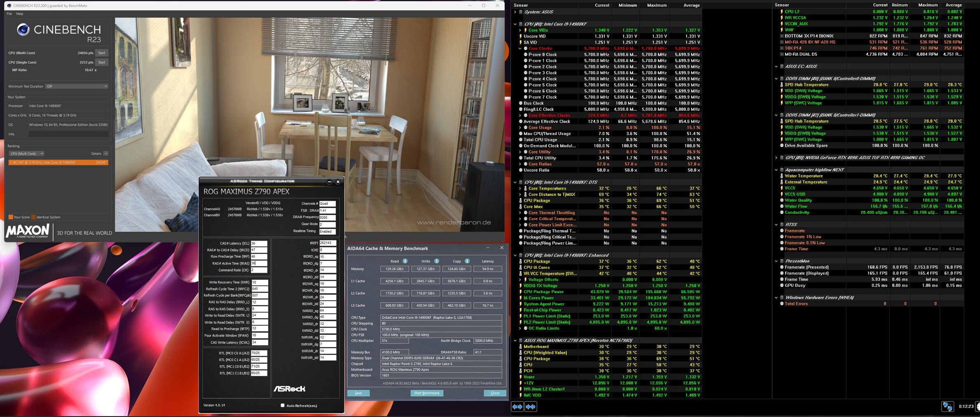Start the CPU (Single Core) test
This screenshot has height=417, width=980.
point(102,62)
